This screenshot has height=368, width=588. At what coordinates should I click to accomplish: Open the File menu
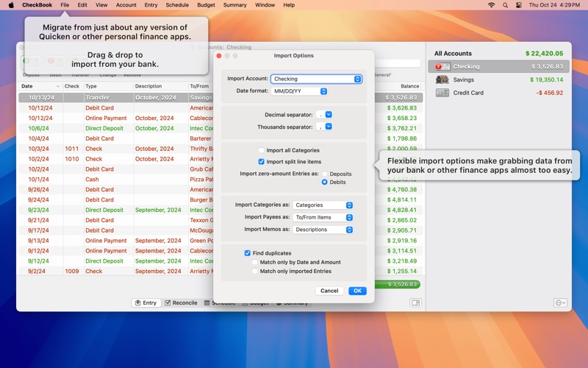(x=65, y=5)
